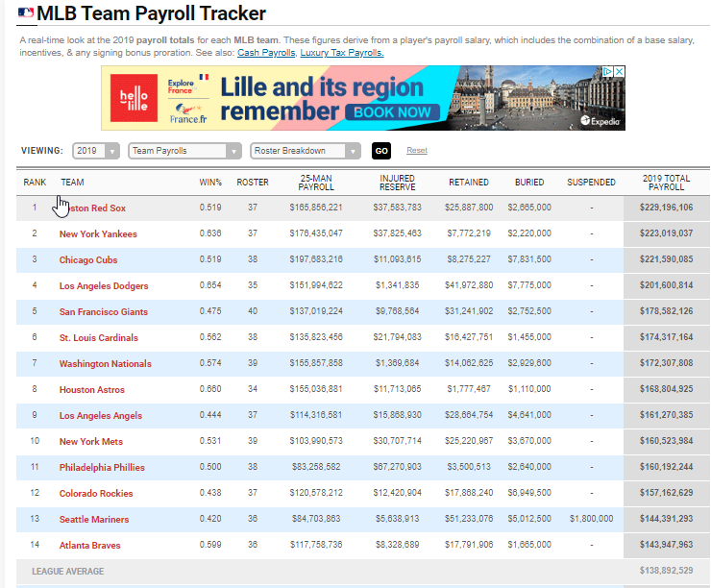The height and width of the screenshot is (588, 711).
Task: Click the Reset link
Action: tap(416, 151)
